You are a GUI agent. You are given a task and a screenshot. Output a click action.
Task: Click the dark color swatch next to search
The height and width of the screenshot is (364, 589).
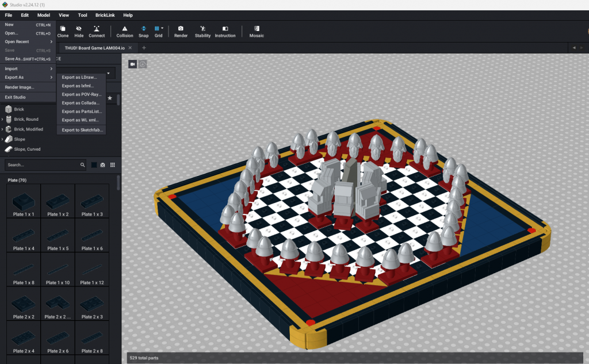pos(94,165)
